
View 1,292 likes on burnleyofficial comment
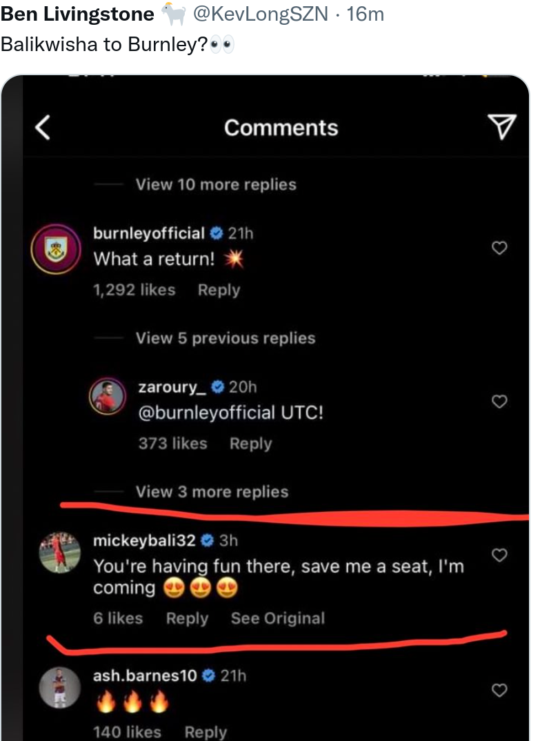134,290
